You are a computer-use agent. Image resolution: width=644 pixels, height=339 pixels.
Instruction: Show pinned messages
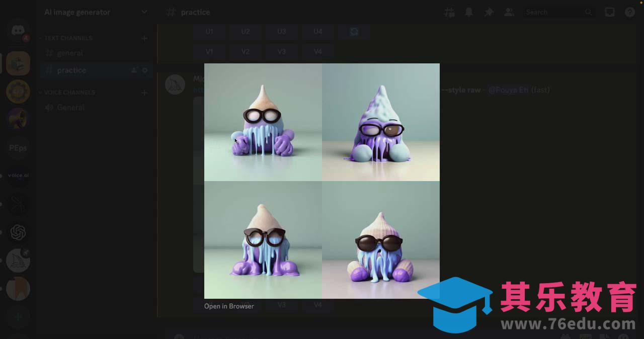489,12
